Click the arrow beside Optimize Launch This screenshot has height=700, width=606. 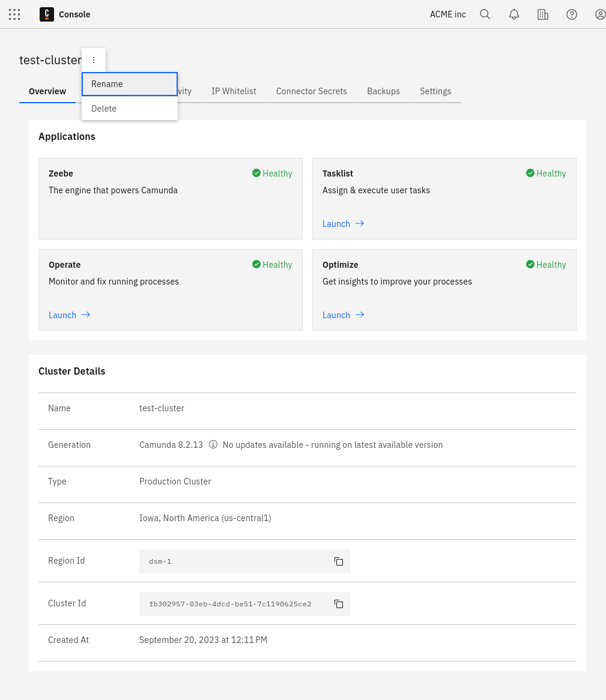tap(360, 315)
